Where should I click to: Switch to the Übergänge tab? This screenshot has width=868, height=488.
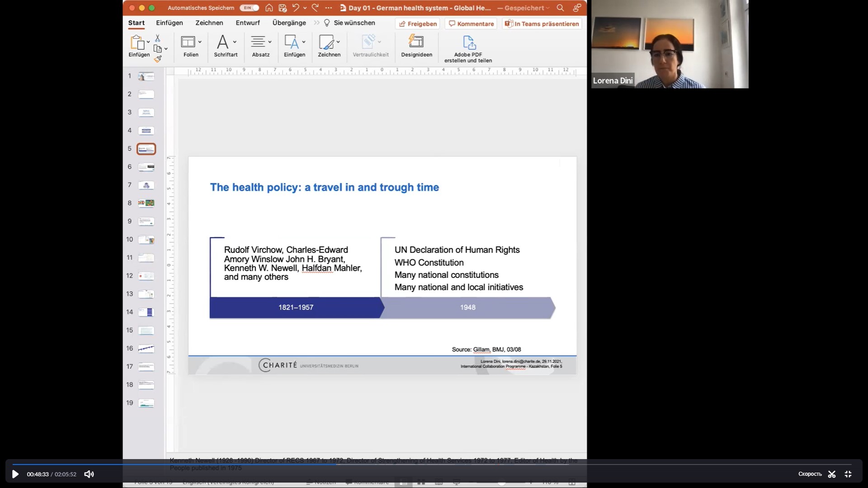click(289, 23)
